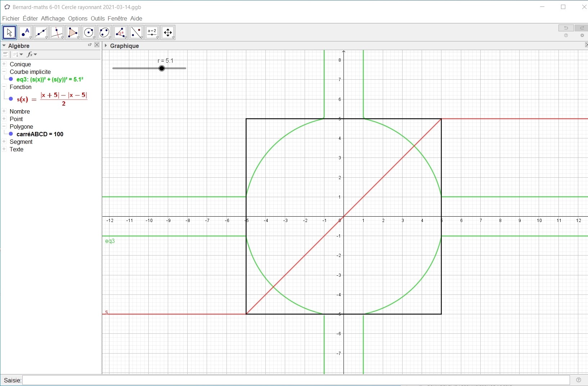Open the Fenêtre menu
588x386 pixels.
click(x=117, y=18)
